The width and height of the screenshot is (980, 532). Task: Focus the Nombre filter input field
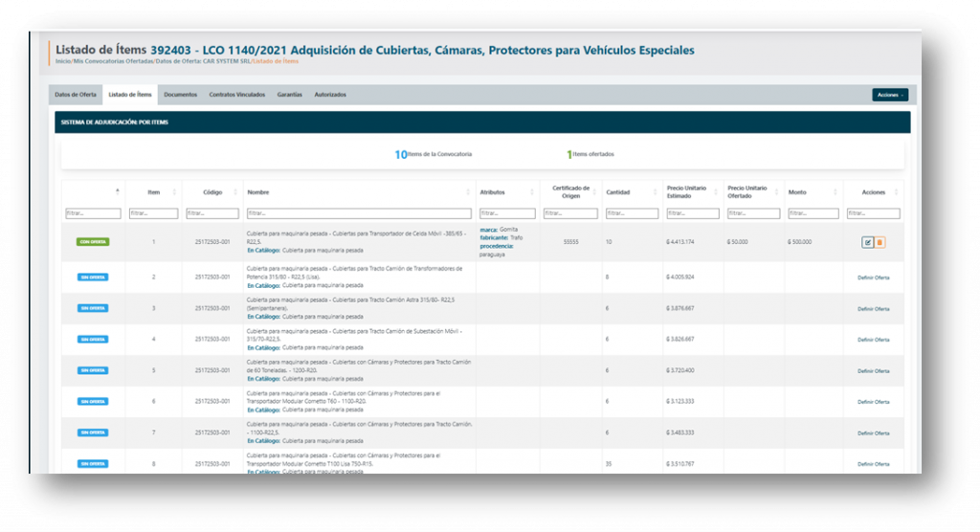[x=359, y=213]
